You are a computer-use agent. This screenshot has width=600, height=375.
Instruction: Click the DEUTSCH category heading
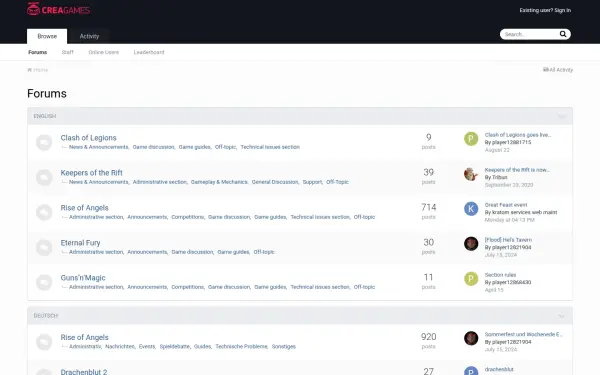46,316
